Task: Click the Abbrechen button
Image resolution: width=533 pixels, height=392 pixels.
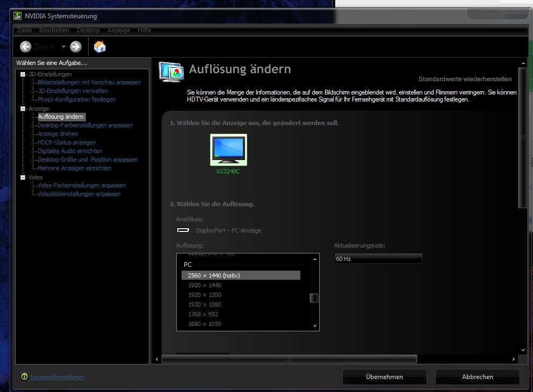Action: (x=477, y=377)
